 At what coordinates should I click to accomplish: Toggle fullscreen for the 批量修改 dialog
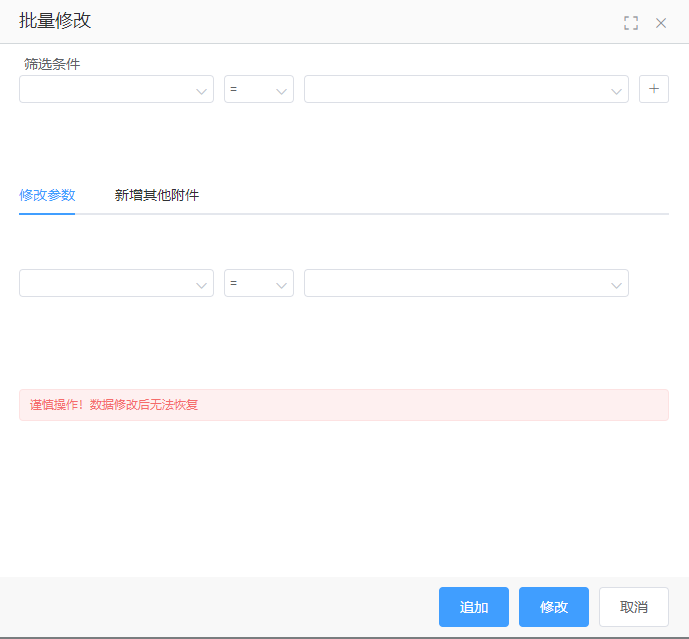pyautogui.click(x=631, y=23)
